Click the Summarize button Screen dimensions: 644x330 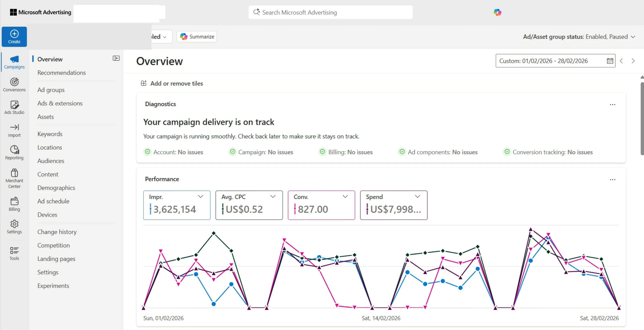coord(197,36)
